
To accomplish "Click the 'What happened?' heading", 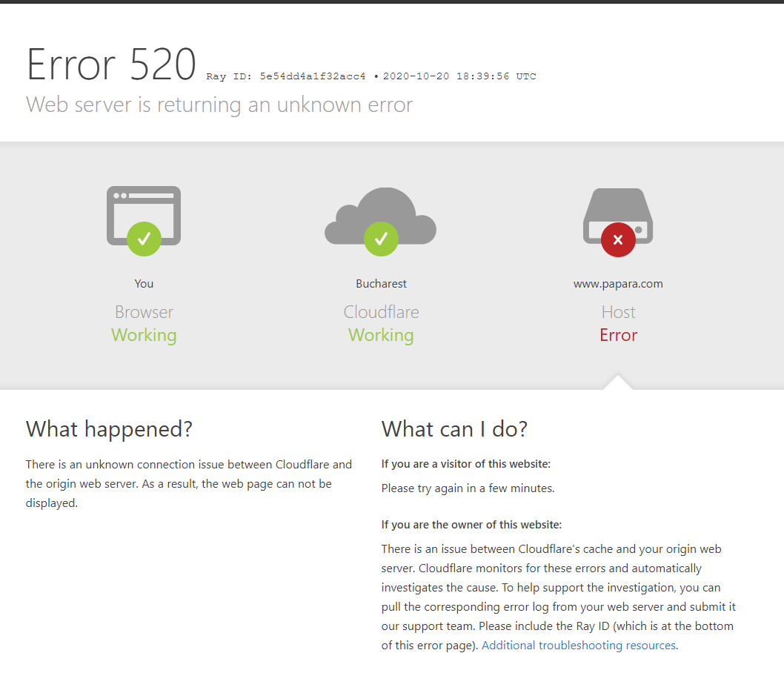I will (109, 429).
